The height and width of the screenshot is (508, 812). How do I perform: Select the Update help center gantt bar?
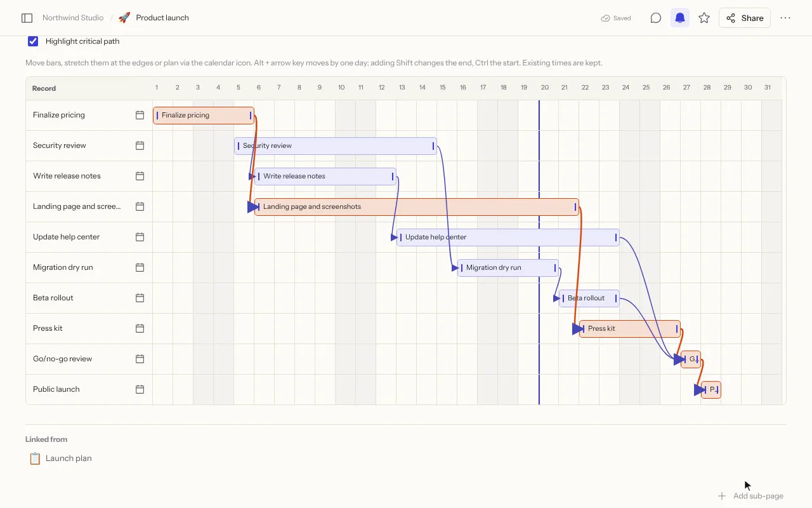(508, 237)
